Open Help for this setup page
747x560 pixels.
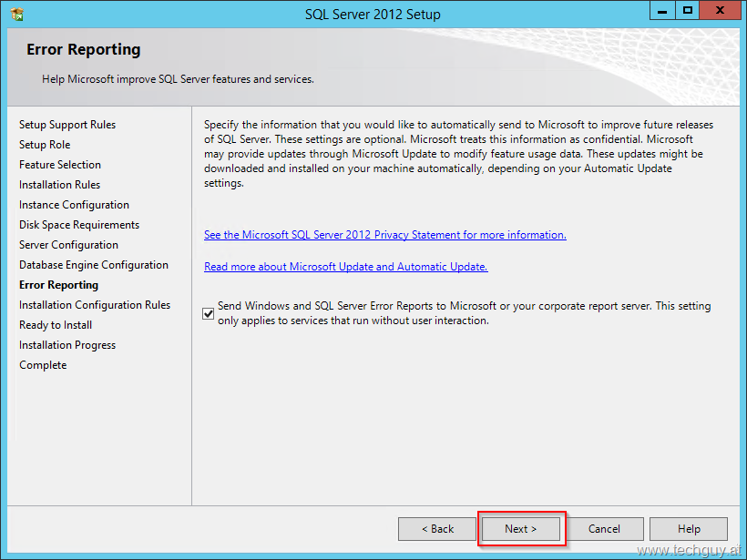[x=689, y=528]
